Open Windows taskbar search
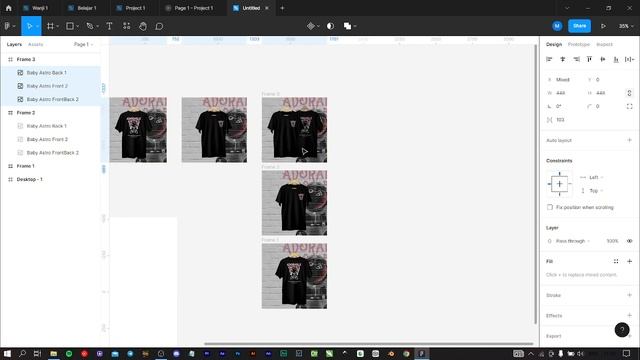 pyautogui.click(x=22, y=353)
